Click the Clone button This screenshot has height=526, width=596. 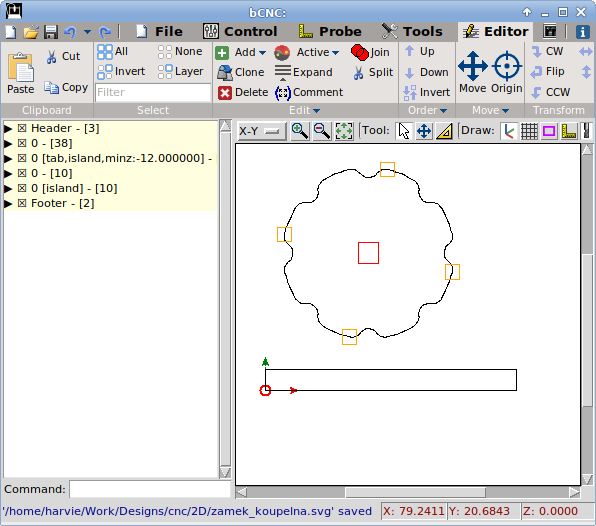point(241,72)
